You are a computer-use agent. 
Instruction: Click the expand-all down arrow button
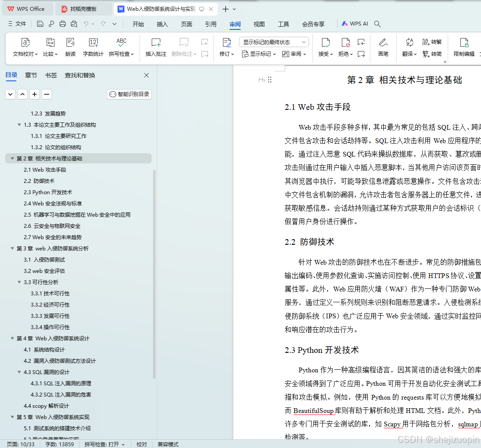[x=10, y=94]
